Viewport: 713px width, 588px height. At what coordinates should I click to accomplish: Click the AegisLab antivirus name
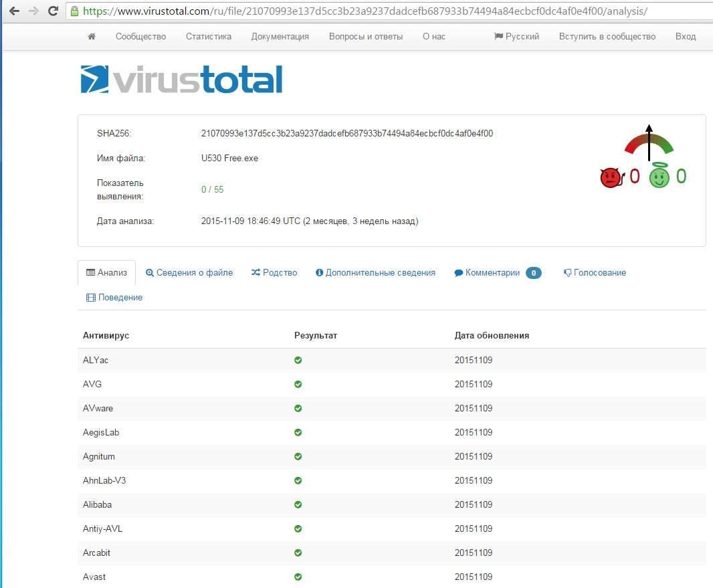[101, 433]
